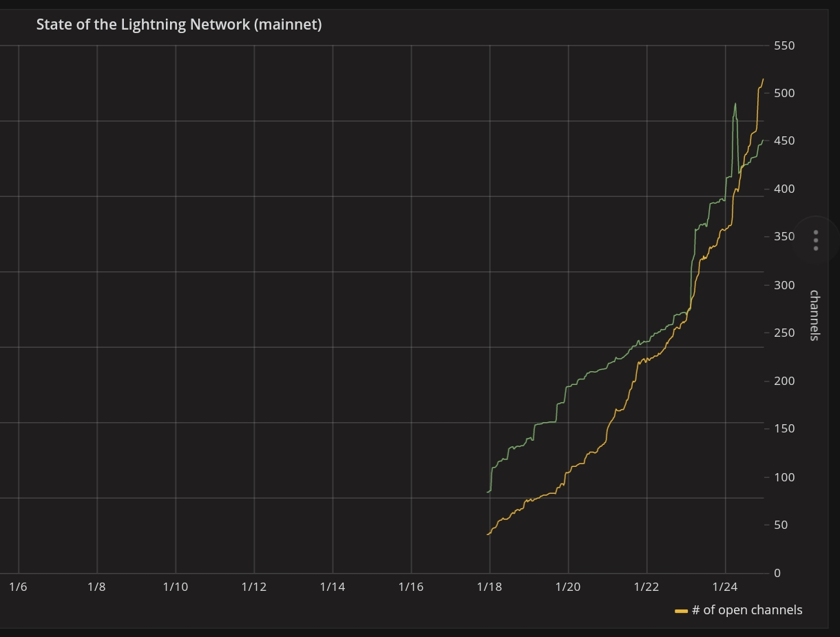This screenshot has height=637, width=840.
Task: Click the 0 value on the y-axis
Action: 777,573
